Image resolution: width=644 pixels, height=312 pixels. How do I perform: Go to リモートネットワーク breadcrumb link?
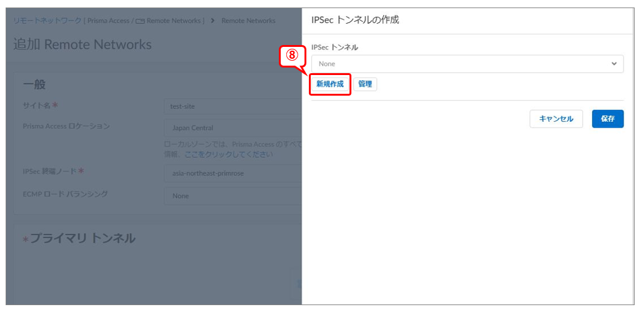48,21
